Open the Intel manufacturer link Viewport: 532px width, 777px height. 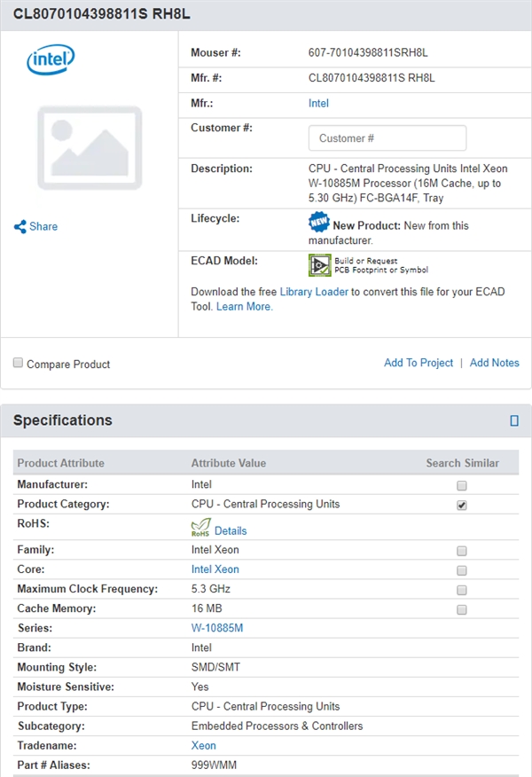point(318,104)
